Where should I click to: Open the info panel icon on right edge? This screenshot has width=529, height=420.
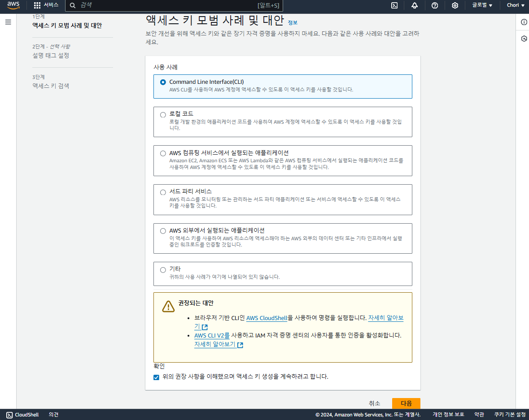524,22
